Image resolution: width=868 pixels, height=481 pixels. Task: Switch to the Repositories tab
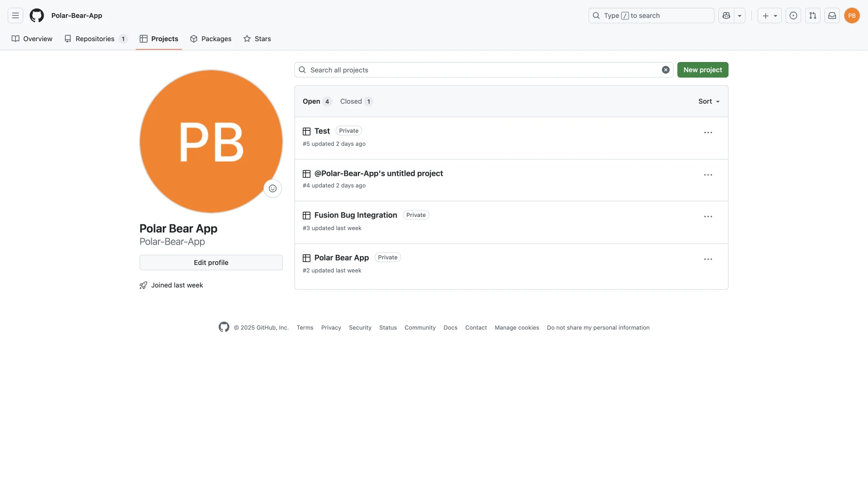click(95, 39)
